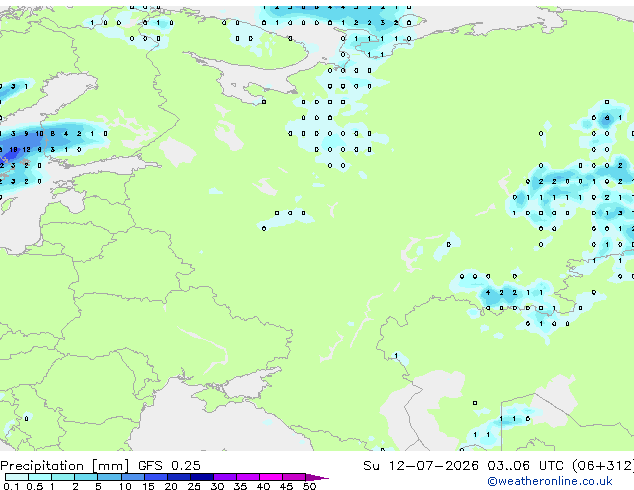Viewport: 634px width, 490px height.
Task: Click the 0.5–1 mm legend swatch
Action: [x=40, y=477]
